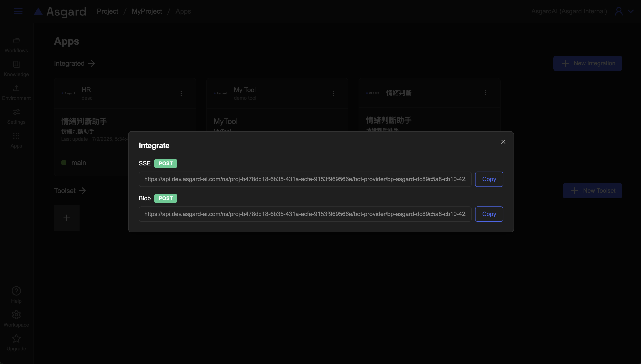This screenshot has height=364, width=641.
Task: Click the Blob URL input field
Action: click(x=305, y=214)
